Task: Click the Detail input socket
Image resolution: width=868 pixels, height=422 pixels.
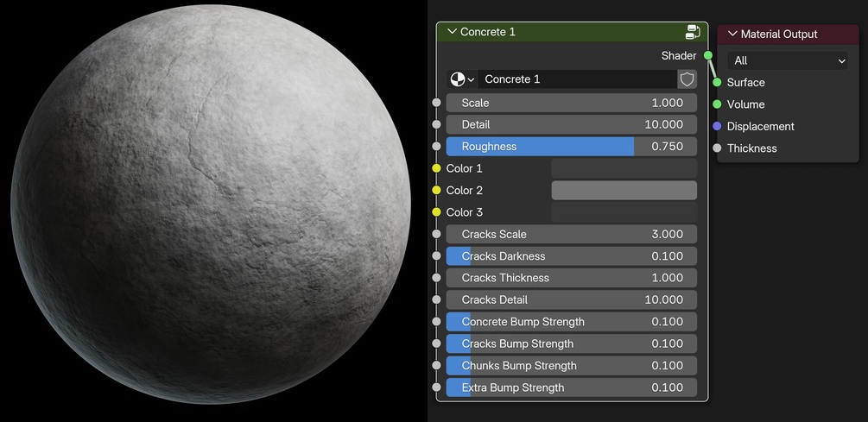Action: tap(436, 124)
